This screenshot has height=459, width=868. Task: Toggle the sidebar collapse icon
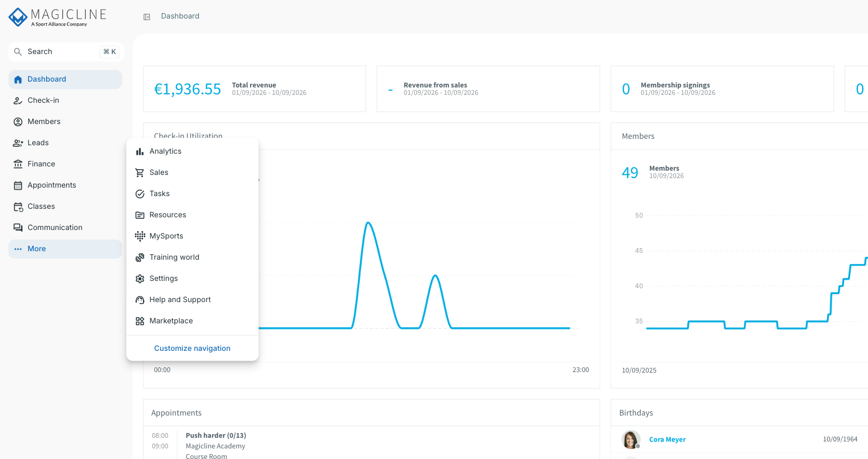pyautogui.click(x=147, y=17)
